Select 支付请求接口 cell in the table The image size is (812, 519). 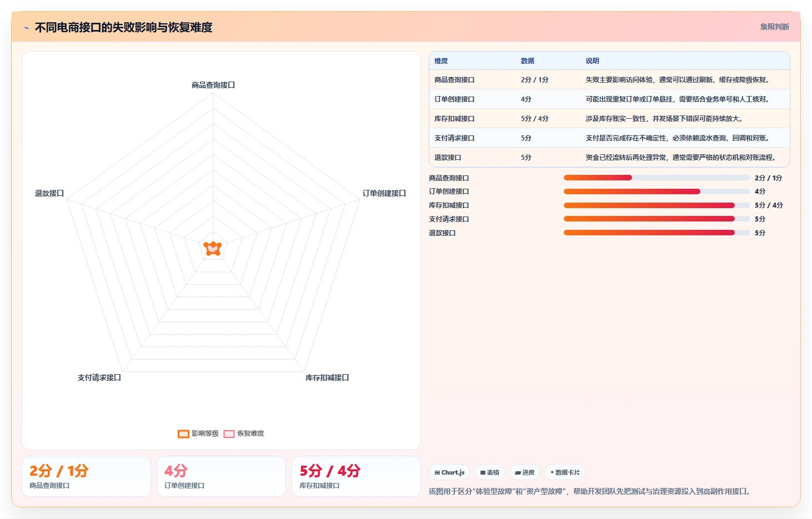pos(454,138)
